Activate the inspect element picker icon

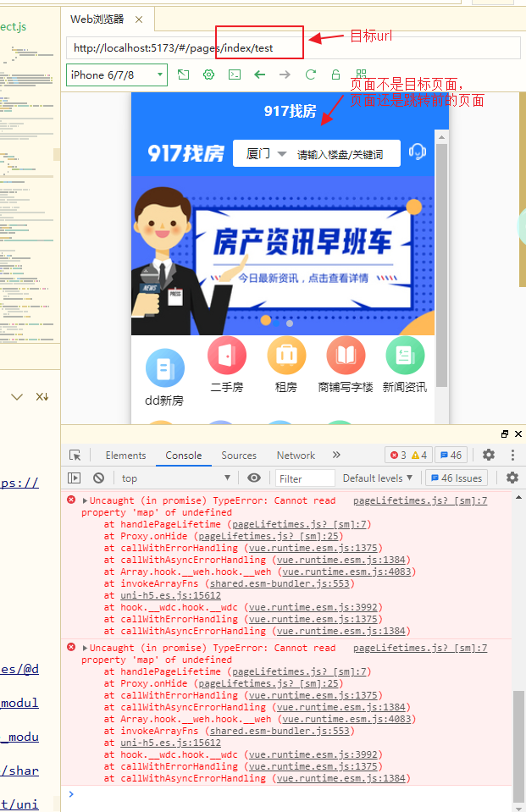(75, 456)
